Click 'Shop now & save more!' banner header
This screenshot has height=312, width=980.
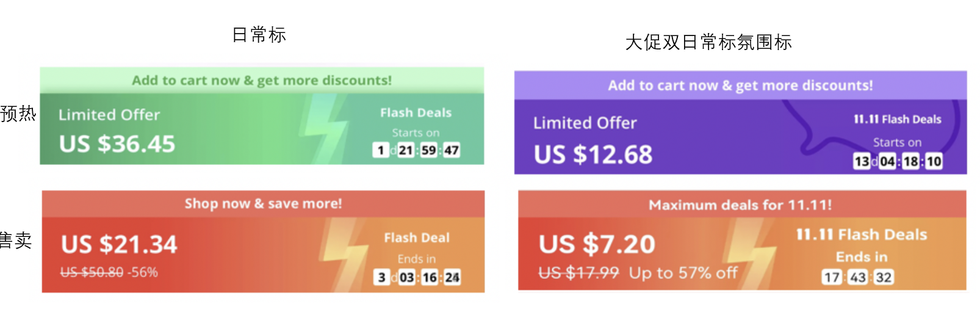point(263,204)
